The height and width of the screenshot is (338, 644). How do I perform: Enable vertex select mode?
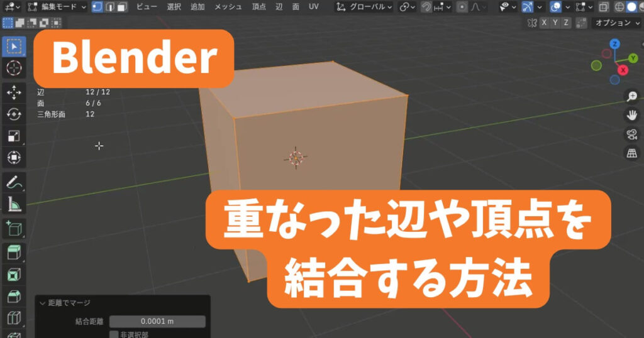(x=97, y=6)
